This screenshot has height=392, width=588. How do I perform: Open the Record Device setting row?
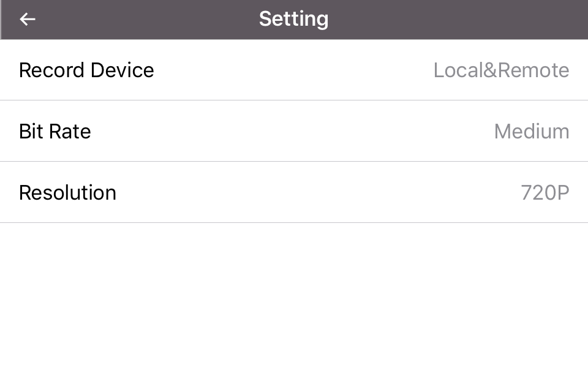pos(294,70)
